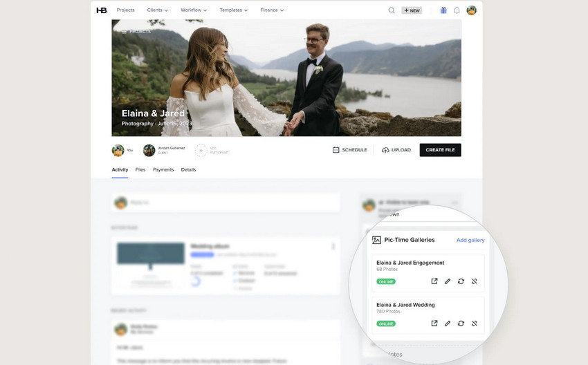Unlink the Elaina & Jared Wedding gallery
Screen dimensions: 588x365
(x=475, y=324)
